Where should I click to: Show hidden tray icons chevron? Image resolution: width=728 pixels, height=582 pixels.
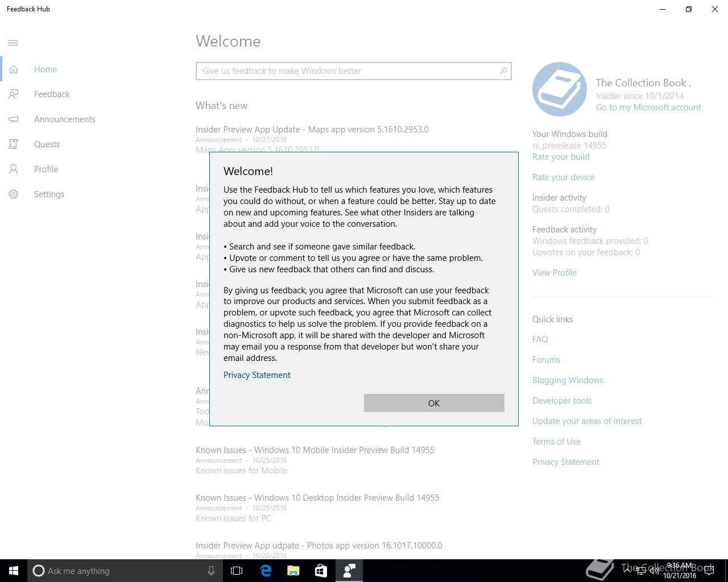click(x=627, y=571)
